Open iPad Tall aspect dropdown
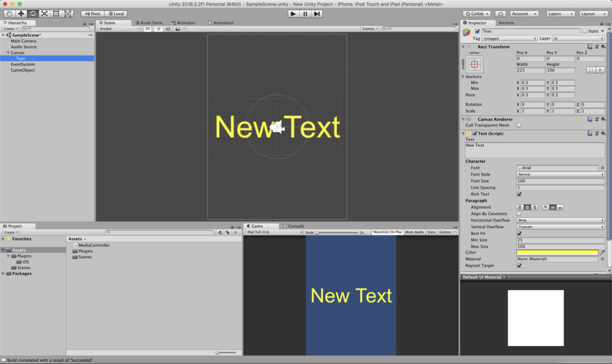The height and width of the screenshot is (364, 612). coord(274,233)
